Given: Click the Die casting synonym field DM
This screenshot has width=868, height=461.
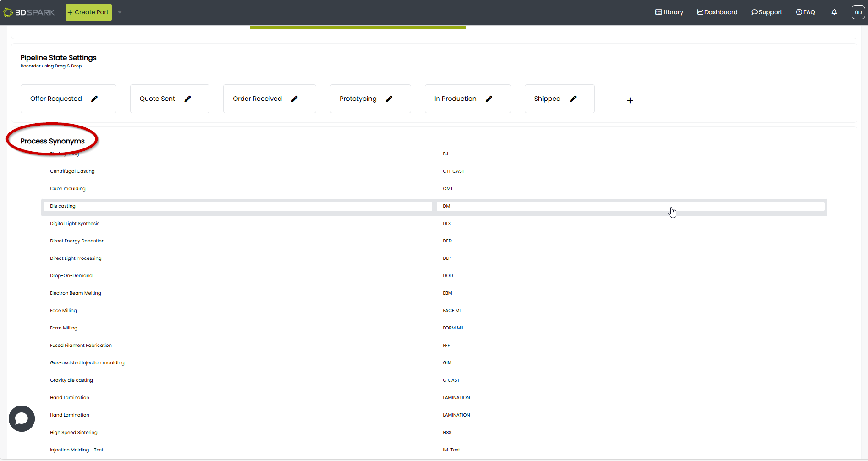Looking at the screenshot, I should pyautogui.click(x=630, y=206).
